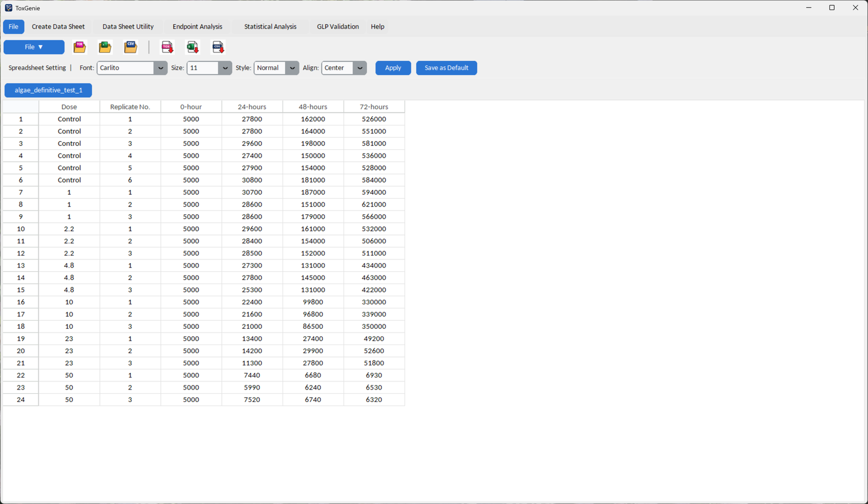Click the Replicate No. cell in row 6
The image size is (868, 504).
click(x=130, y=180)
